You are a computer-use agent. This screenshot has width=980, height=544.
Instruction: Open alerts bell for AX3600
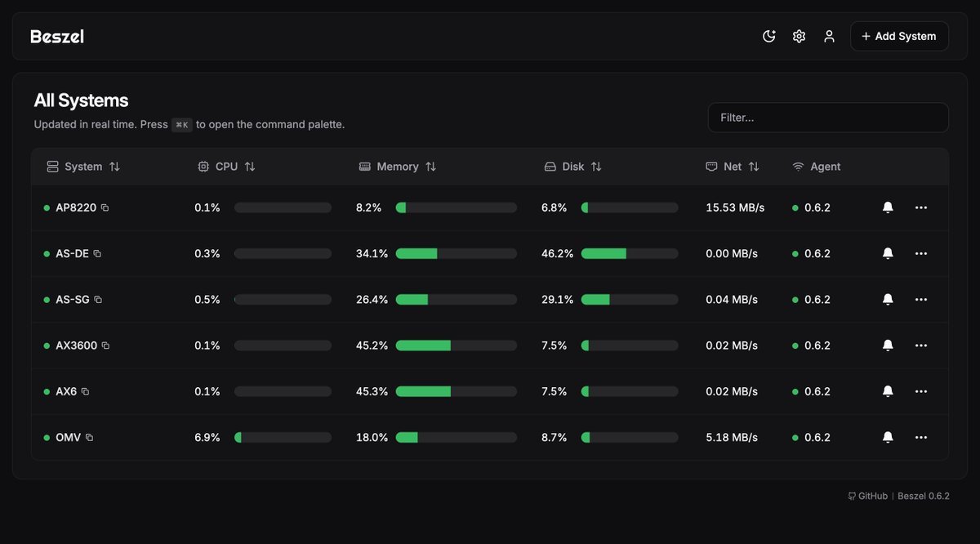(888, 346)
